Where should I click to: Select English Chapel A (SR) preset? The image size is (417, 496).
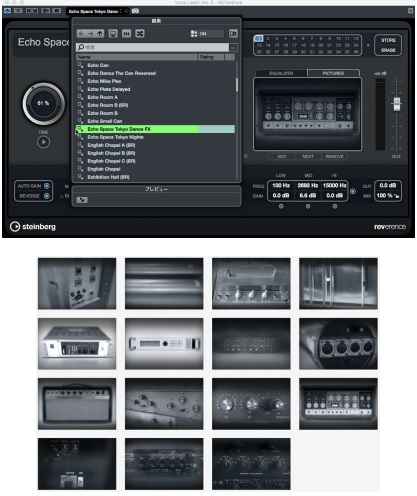tap(155, 145)
